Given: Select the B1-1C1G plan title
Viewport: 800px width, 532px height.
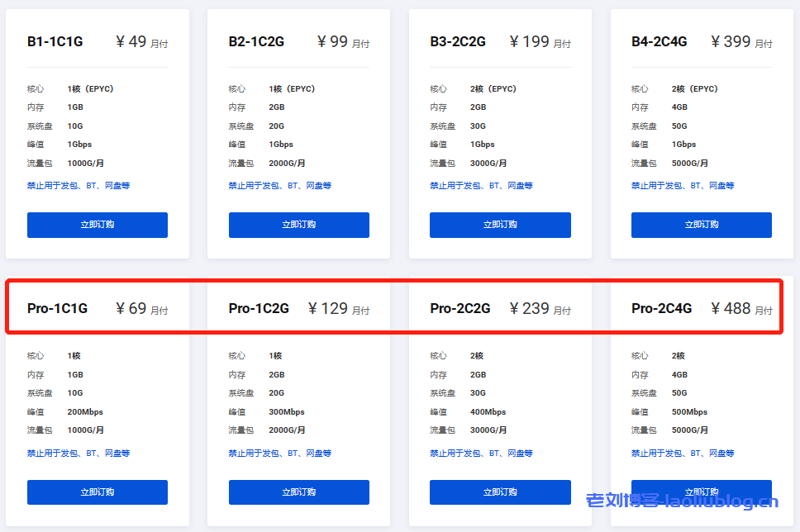Looking at the screenshot, I should (55, 41).
